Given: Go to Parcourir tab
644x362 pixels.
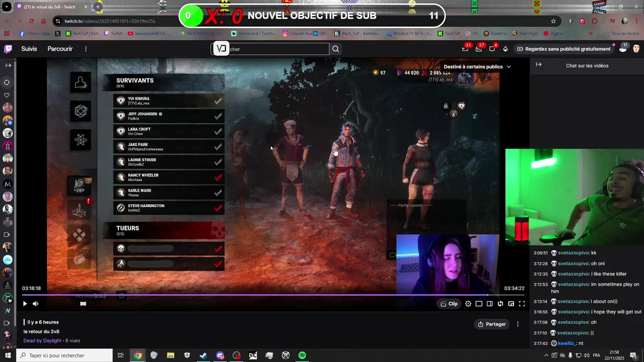Looking at the screenshot, I should [x=60, y=49].
